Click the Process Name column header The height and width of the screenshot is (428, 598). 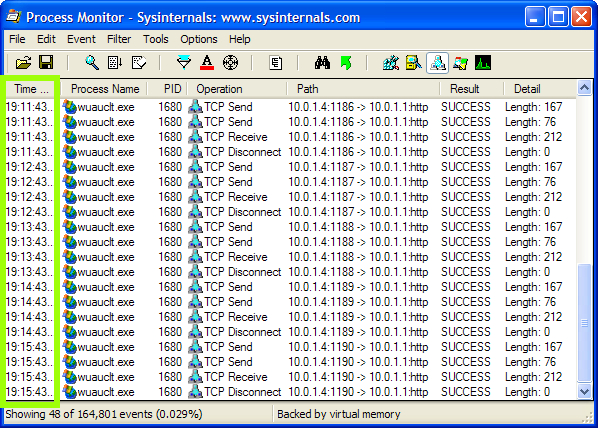click(105, 89)
